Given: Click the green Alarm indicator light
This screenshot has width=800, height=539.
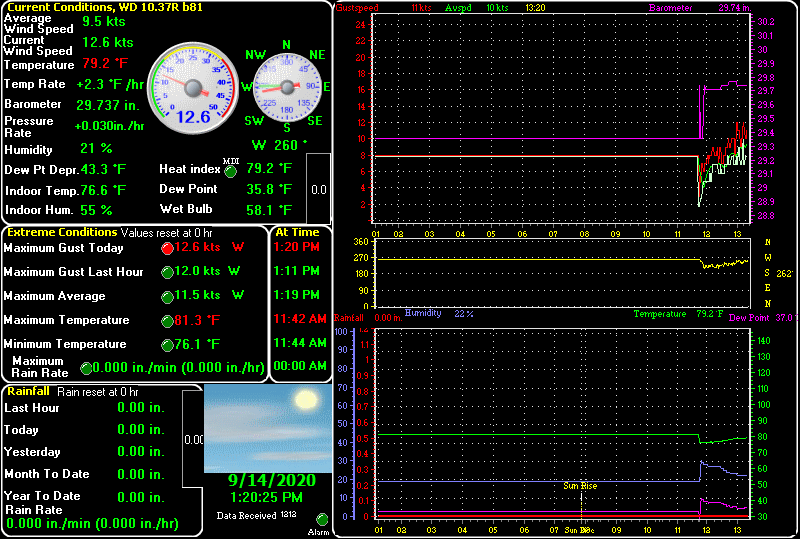Looking at the screenshot, I should coord(322,520).
